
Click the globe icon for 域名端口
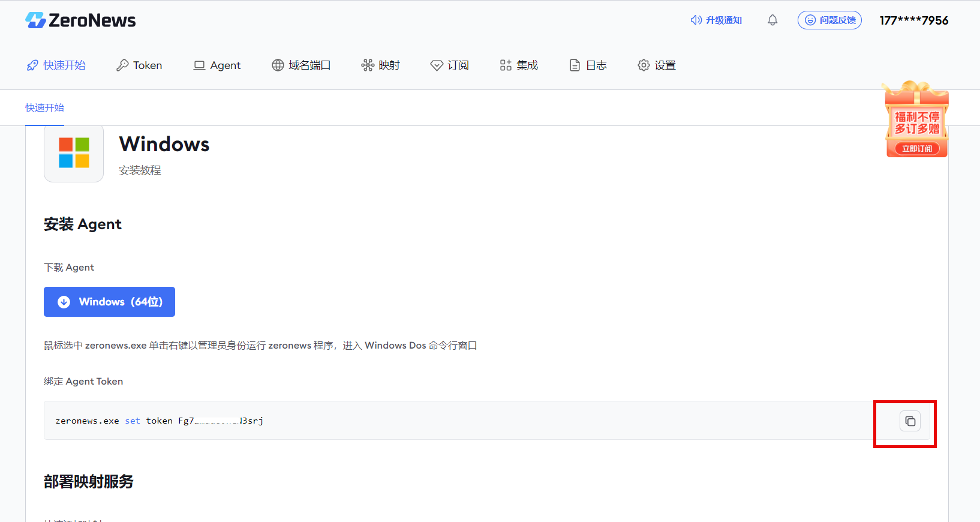pos(278,65)
